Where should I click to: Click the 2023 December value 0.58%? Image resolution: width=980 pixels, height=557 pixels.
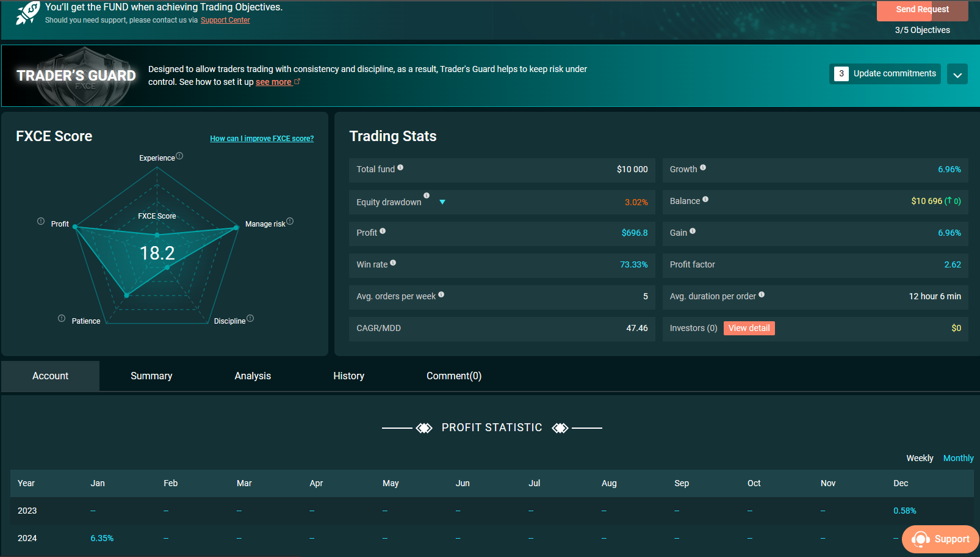coord(905,511)
